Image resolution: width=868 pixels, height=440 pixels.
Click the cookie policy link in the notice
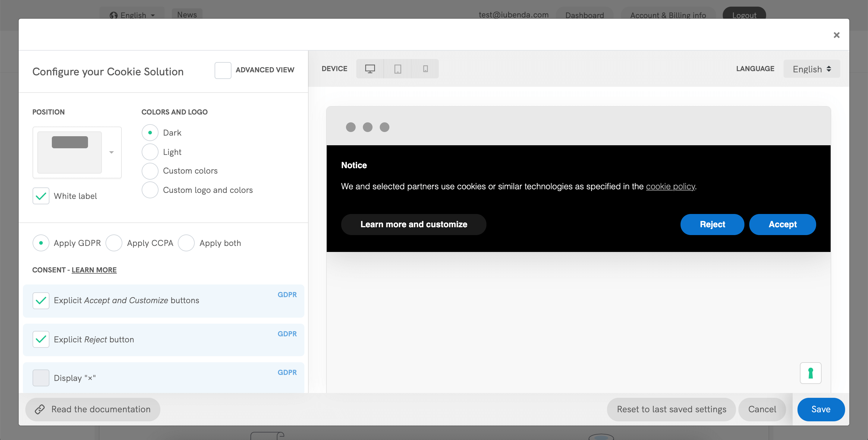(670, 186)
